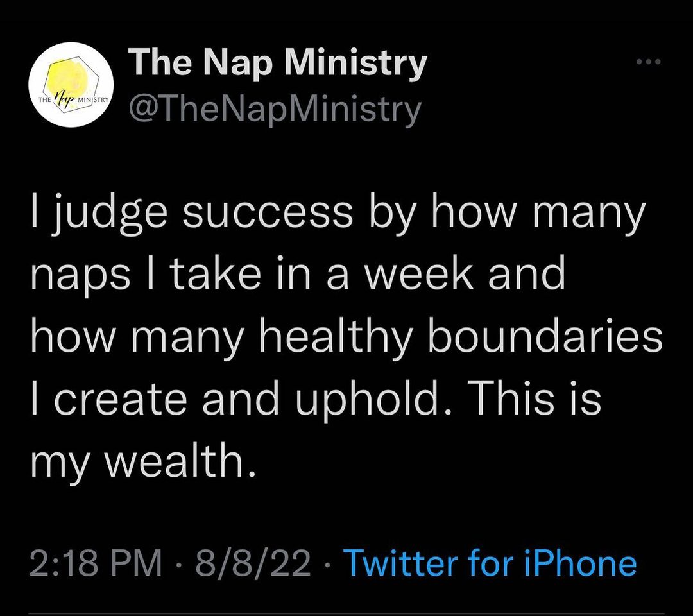Open the Twitter for iPhone source link
Screen dimensions: 693x616
pyautogui.click(x=491, y=564)
